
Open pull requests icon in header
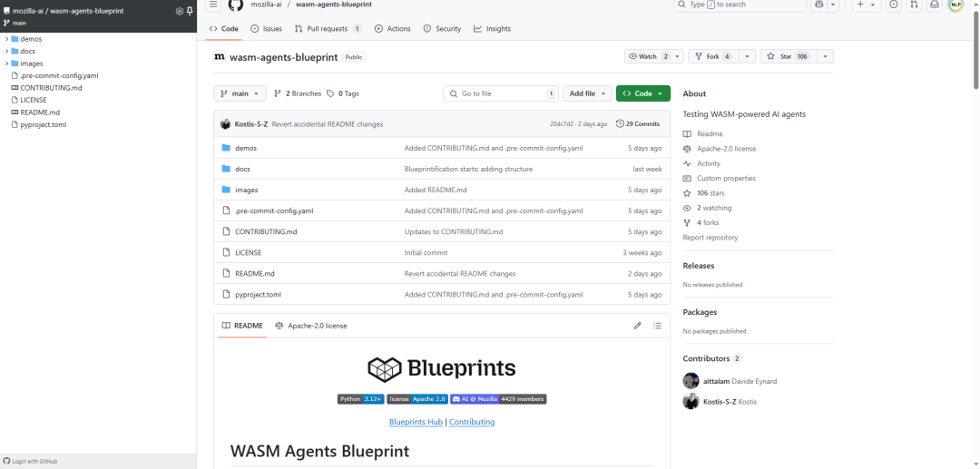(914, 5)
